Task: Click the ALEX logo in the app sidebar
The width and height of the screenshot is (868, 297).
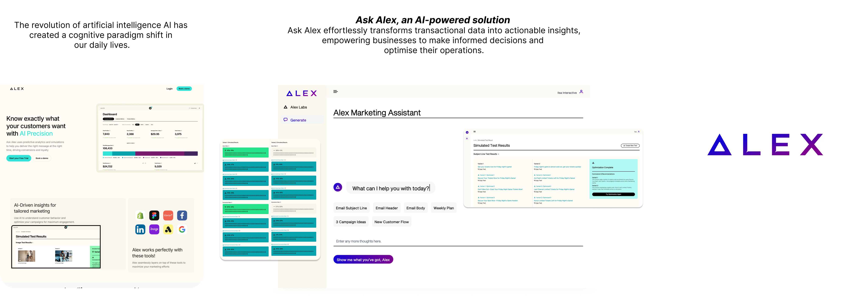Action: [301, 93]
